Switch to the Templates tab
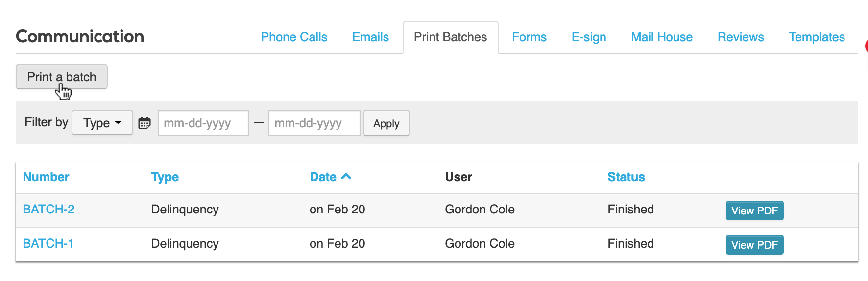The width and height of the screenshot is (868, 281). pos(817,37)
